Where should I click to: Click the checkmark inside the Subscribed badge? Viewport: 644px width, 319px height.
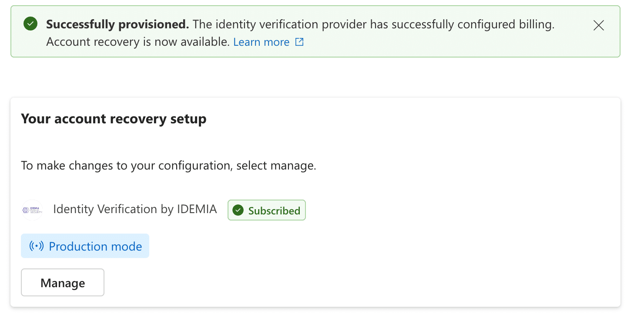[x=238, y=210]
